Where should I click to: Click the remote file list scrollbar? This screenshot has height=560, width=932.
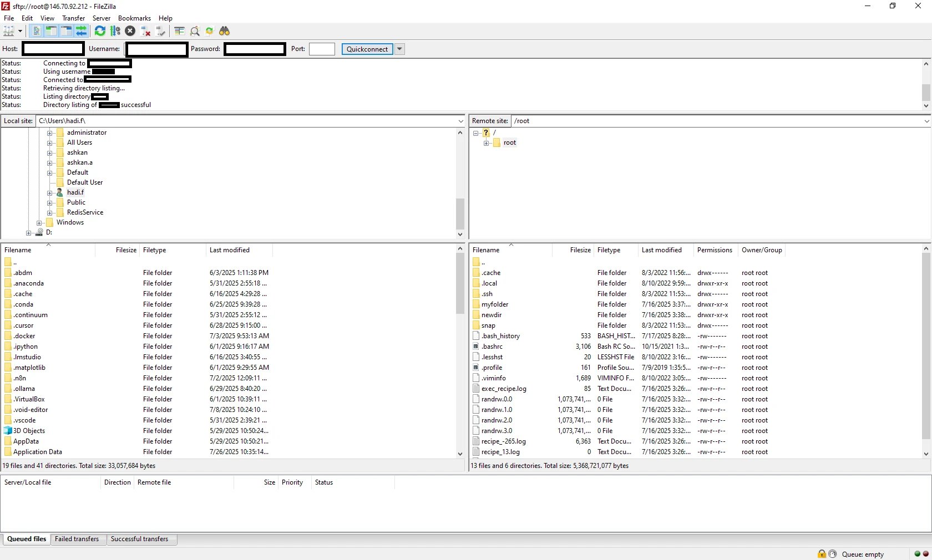tap(926, 347)
